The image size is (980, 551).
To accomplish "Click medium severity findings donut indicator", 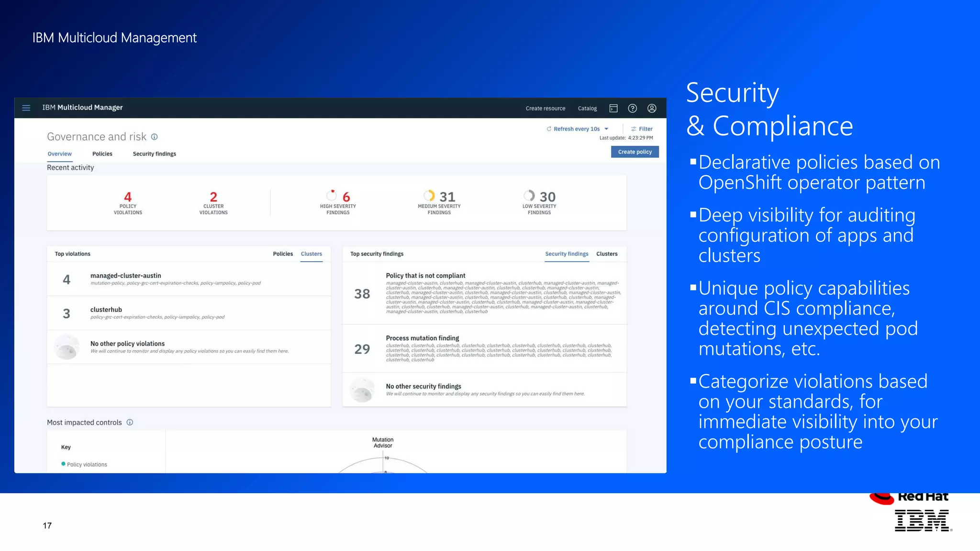I will pos(429,195).
